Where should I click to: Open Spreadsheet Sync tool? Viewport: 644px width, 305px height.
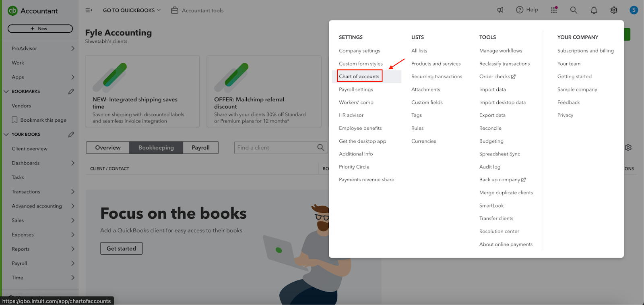(x=500, y=154)
